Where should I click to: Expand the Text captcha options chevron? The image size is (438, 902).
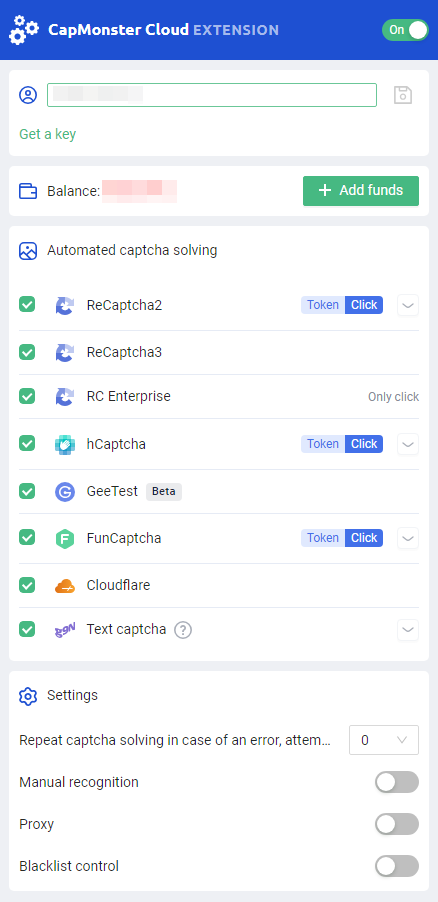[x=408, y=630]
